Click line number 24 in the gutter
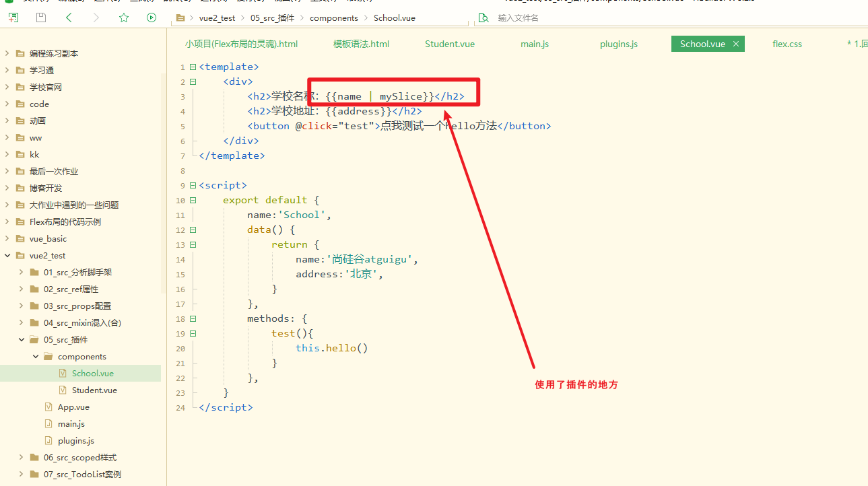 coord(180,408)
